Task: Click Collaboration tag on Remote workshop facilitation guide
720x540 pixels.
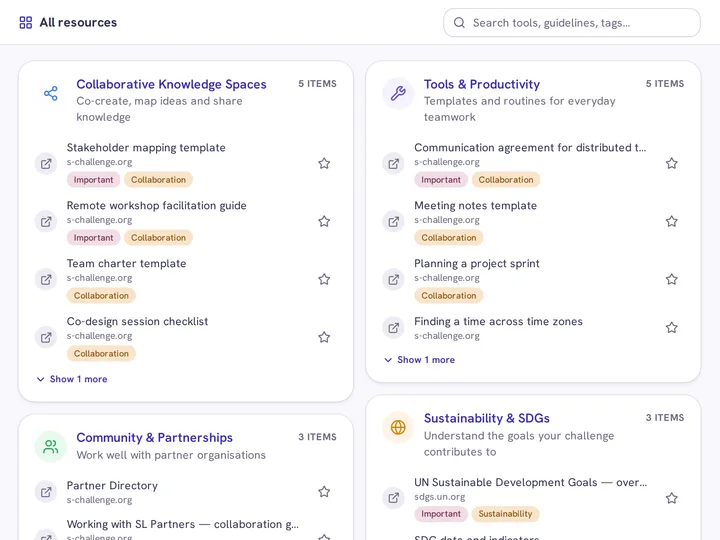Action: pos(158,237)
